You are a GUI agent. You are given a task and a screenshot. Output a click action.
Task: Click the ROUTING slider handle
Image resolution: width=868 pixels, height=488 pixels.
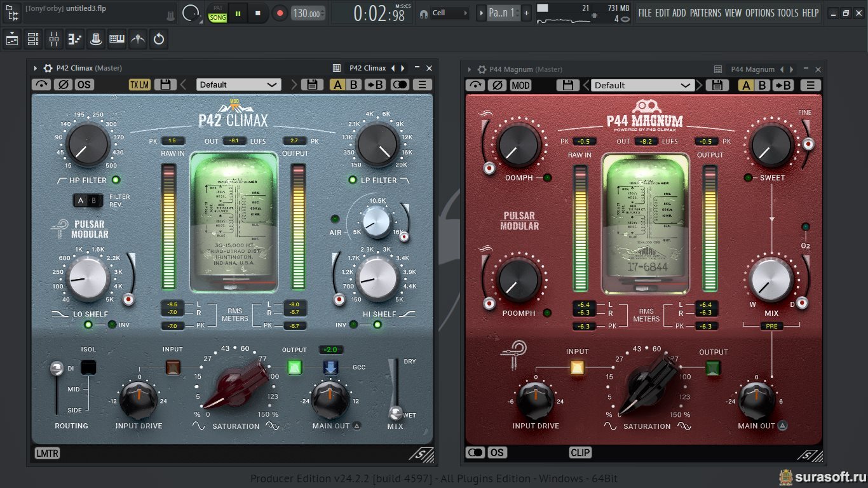tap(57, 368)
